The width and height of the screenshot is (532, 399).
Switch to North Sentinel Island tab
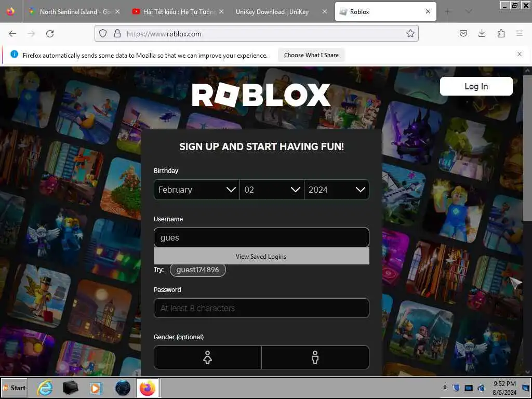pyautogui.click(x=74, y=11)
